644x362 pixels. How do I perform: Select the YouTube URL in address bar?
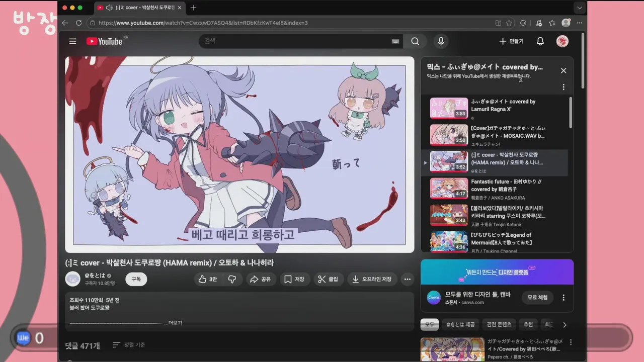pos(203,23)
